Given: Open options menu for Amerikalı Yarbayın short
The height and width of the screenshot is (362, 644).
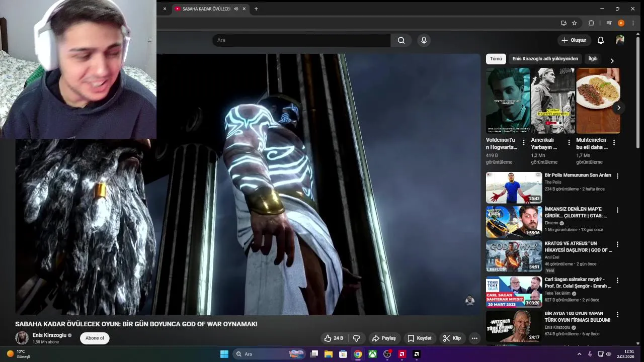Looking at the screenshot, I should click(569, 143).
